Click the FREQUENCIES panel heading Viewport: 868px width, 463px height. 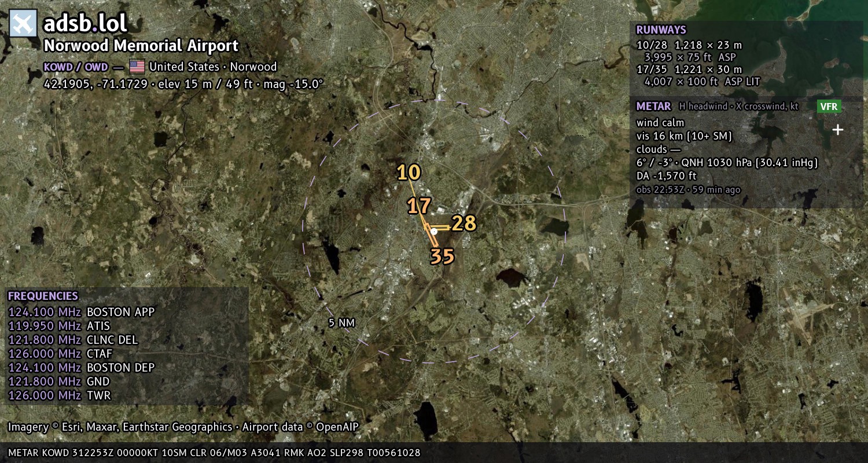pos(43,296)
